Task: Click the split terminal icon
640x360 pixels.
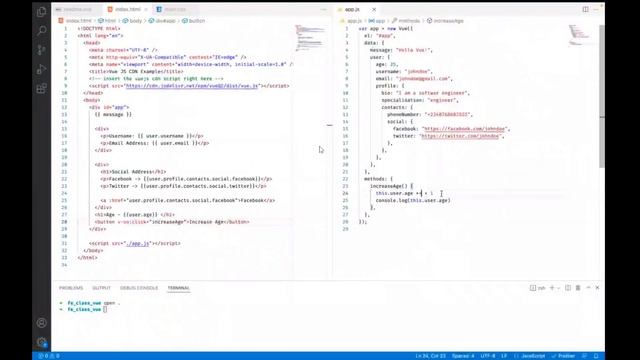Action: point(568,288)
